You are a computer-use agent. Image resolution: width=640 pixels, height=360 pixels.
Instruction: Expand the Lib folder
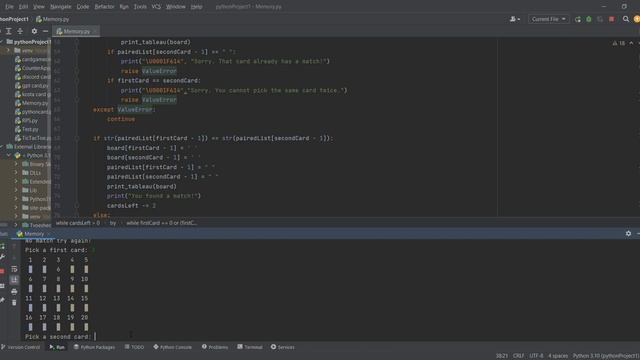[16, 190]
